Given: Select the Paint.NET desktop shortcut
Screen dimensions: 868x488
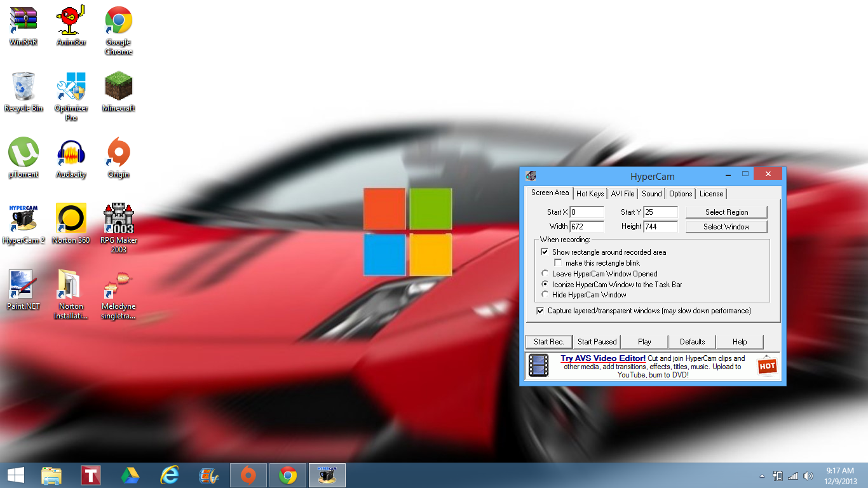Looking at the screenshot, I should tap(24, 290).
